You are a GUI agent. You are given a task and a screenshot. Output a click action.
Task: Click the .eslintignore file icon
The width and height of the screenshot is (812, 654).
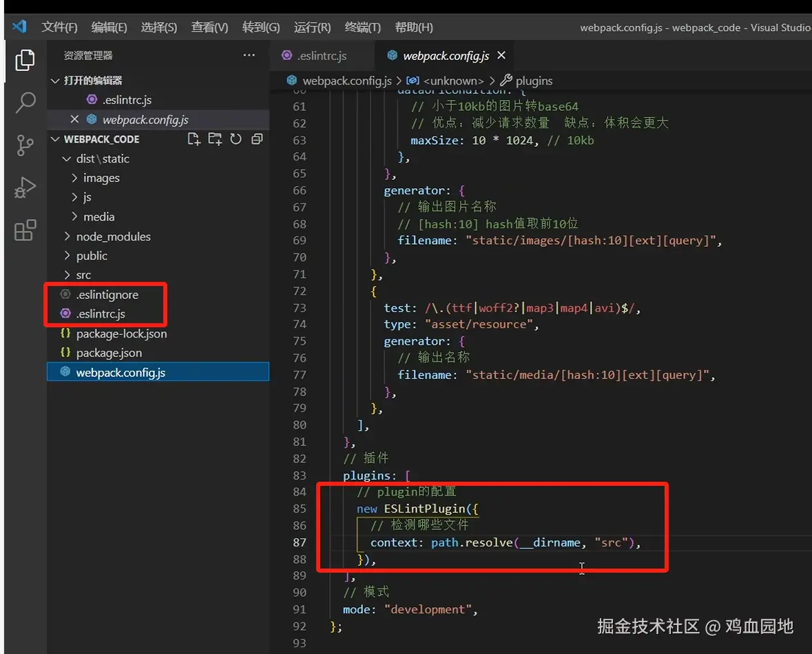65,294
